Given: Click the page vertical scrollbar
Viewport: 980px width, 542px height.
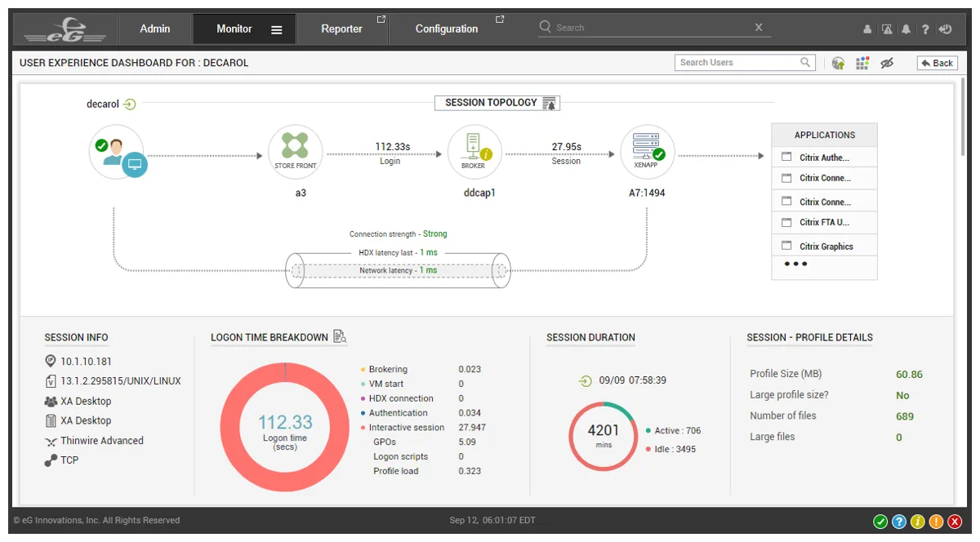Looking at the screenshot, I should [964, 118].
